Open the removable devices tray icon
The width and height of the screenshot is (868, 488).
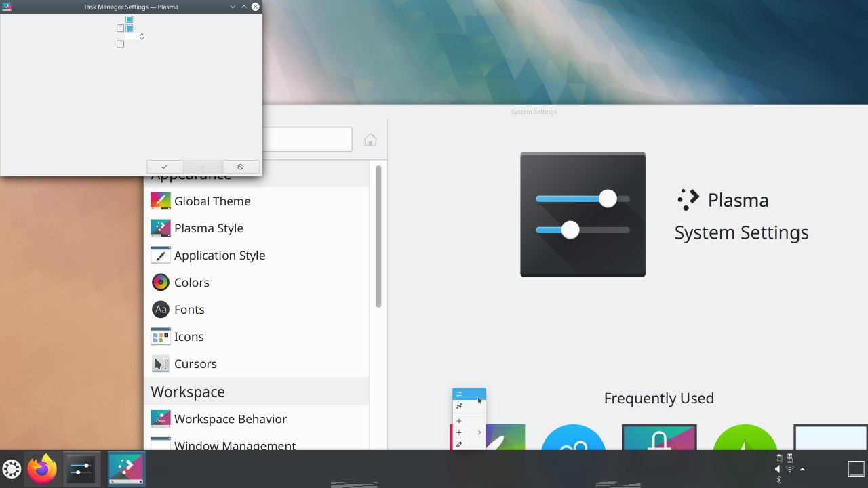[x=789, y=458]
